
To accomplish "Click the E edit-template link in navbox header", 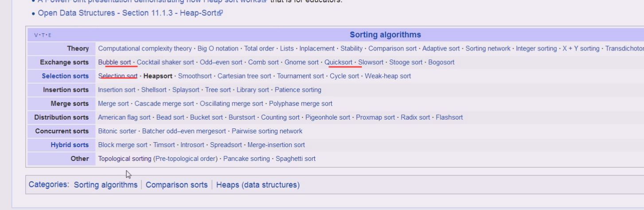I will pyautogui.click(x=50, y=35).
